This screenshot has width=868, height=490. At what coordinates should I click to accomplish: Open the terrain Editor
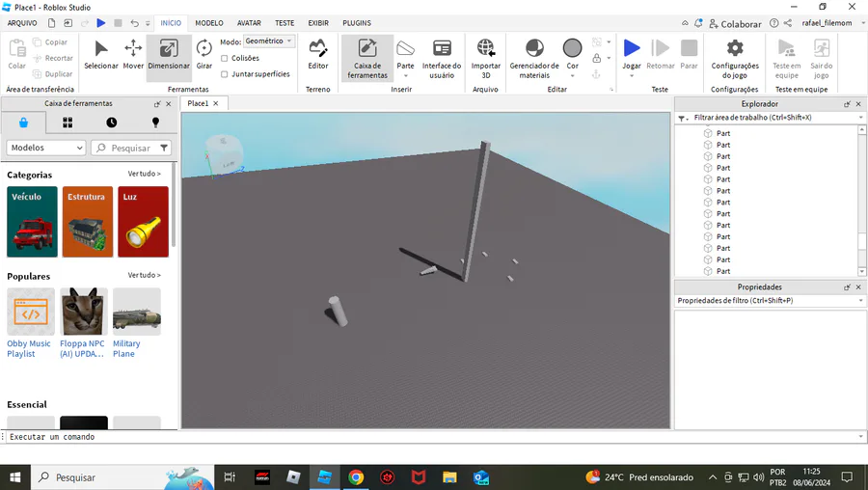pyautogui.click(x=317, y=55)
